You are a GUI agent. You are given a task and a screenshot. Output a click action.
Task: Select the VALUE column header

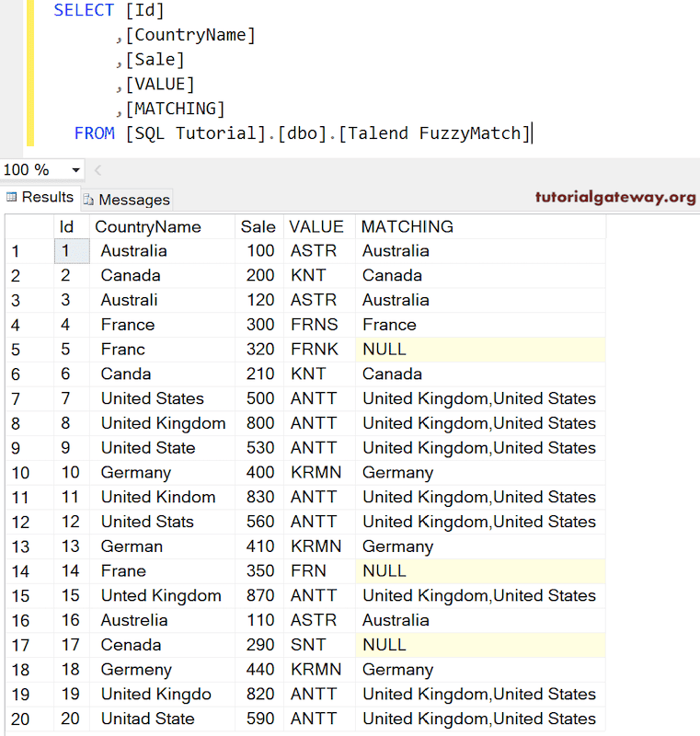(x=319, y=226)
